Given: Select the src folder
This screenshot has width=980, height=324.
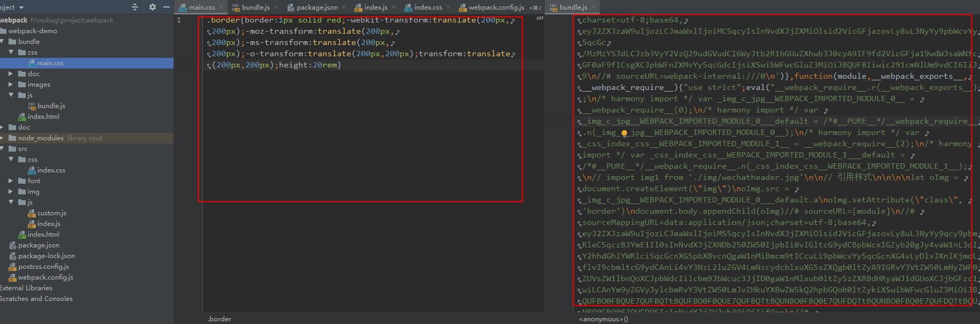Looking at the screenshot, I should tap(22, 148).
